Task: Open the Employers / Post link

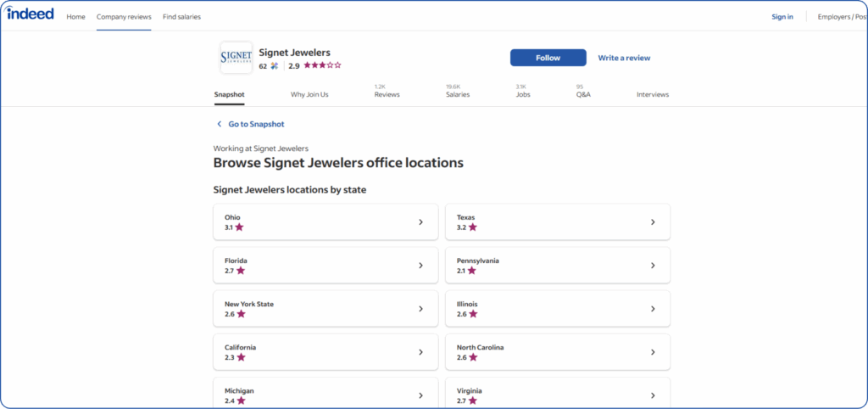Action: 843,17
